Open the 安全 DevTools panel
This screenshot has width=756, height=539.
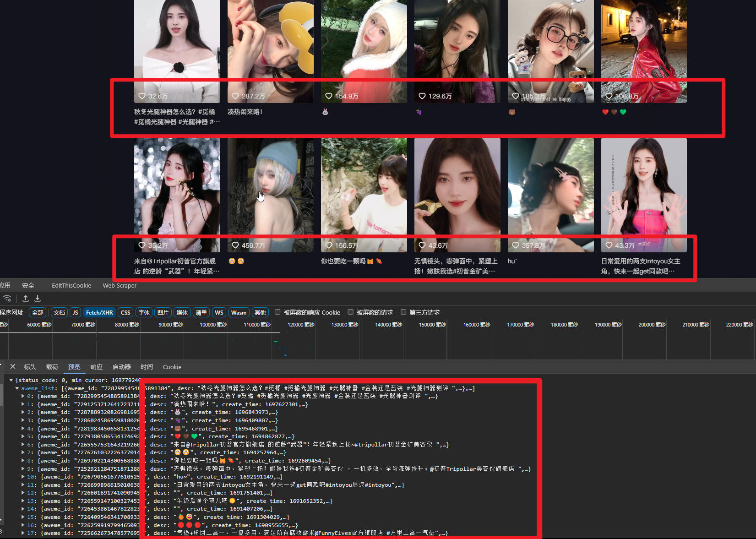pos(28,285)
